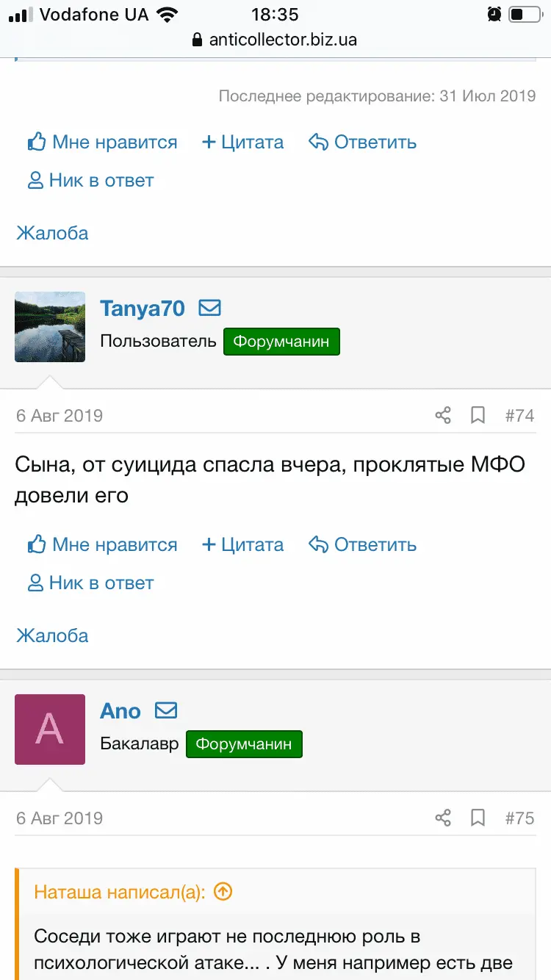Select the Форумчанин badge on Tanya70's post
This screenshot has width=551, height=980.
point(281,341)
